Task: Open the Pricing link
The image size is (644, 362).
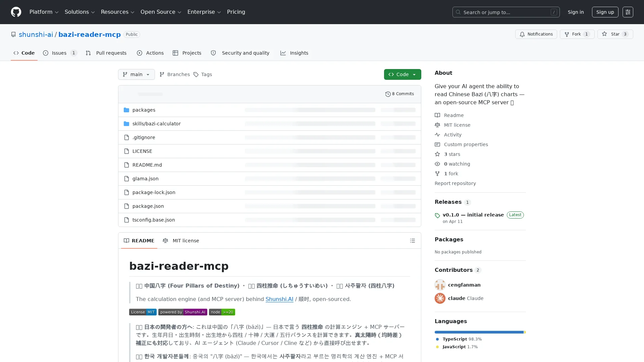Action: click(x=236, y=12)
